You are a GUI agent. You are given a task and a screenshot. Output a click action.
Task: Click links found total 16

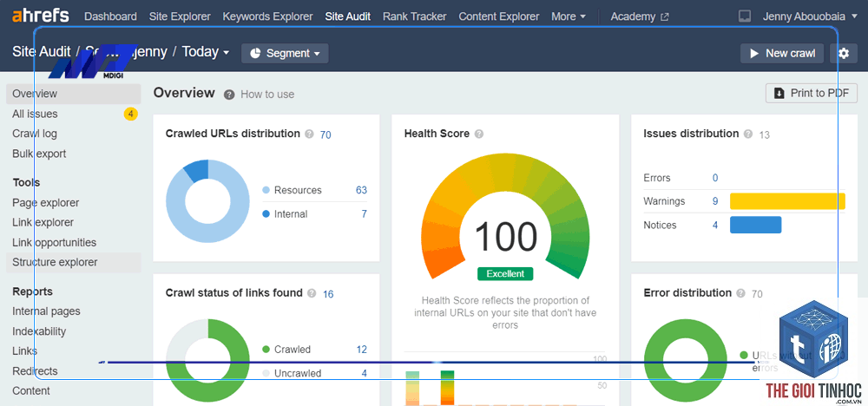pyautogui.click(x=328, y=294)
